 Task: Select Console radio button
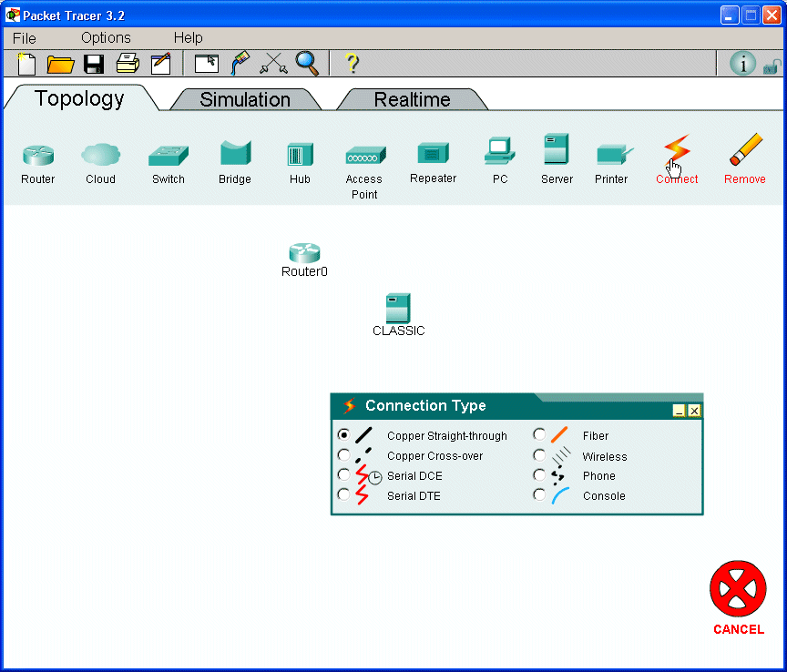coord(539,494)
